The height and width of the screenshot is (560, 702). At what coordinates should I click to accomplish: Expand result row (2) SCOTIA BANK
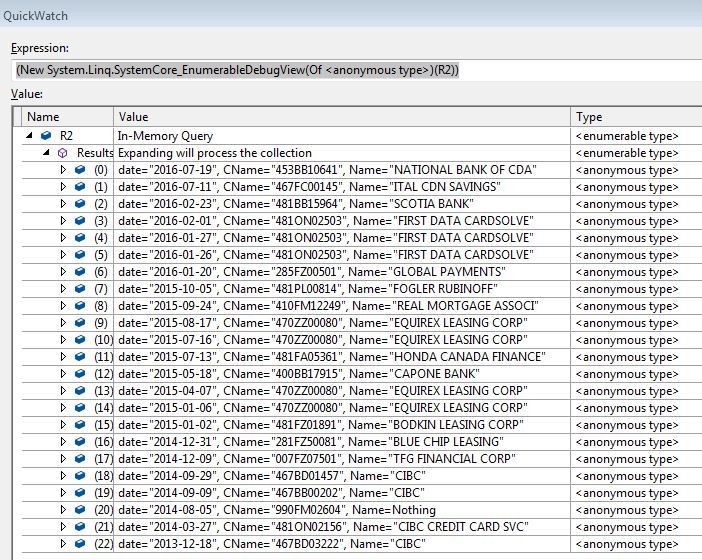63,204
